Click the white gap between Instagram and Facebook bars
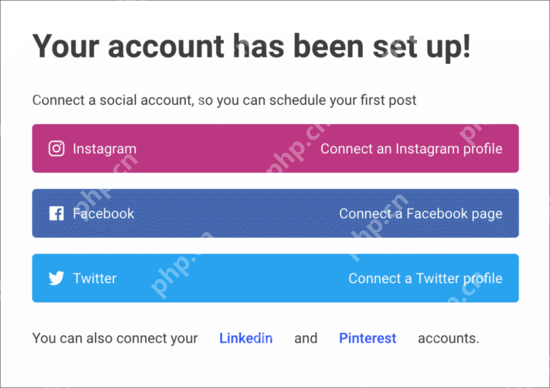 [x=275, y=181]
